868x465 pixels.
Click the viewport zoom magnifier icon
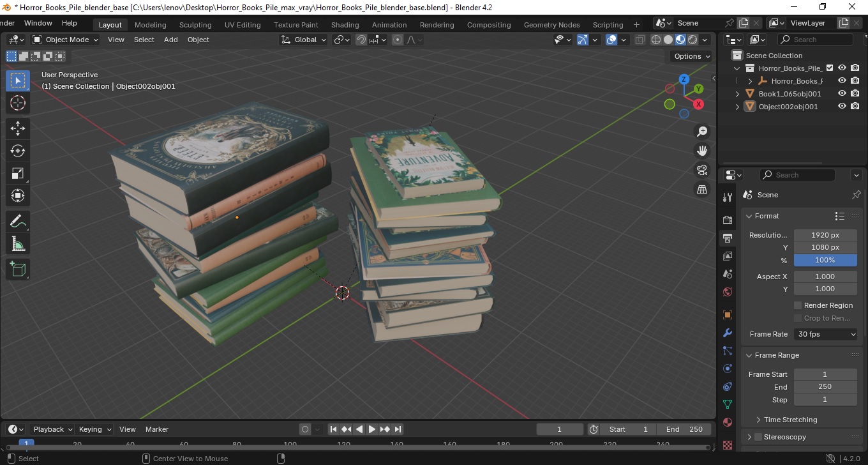coord(702,132)
